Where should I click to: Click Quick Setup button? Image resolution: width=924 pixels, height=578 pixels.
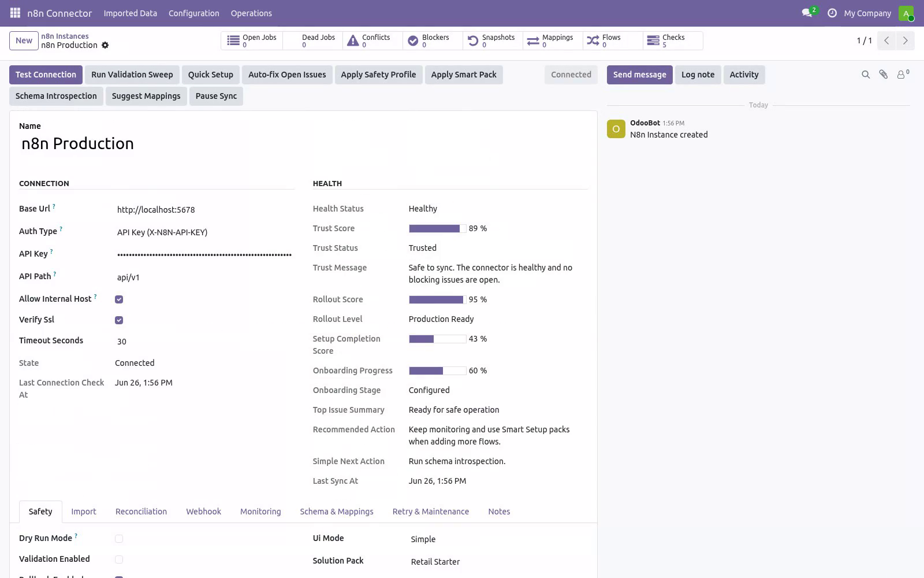point(211,75)
